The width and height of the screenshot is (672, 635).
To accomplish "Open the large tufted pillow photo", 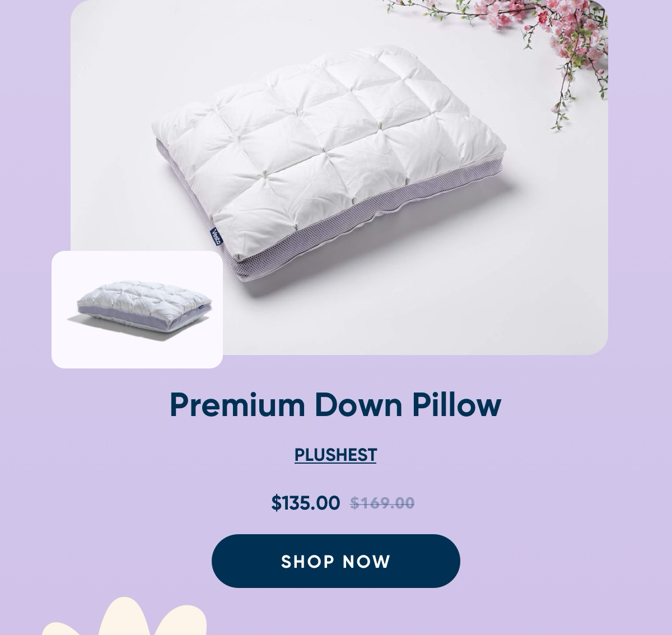I will [x=339, y=177].
